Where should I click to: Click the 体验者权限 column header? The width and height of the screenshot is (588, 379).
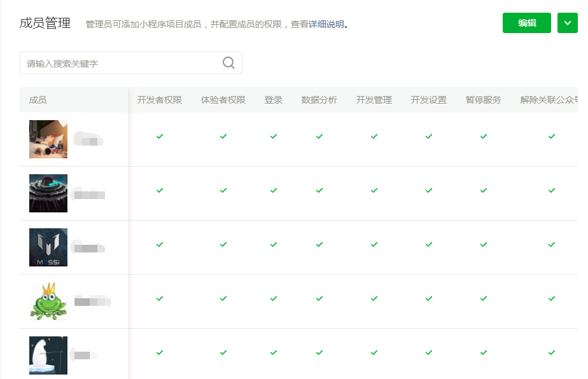223,100
